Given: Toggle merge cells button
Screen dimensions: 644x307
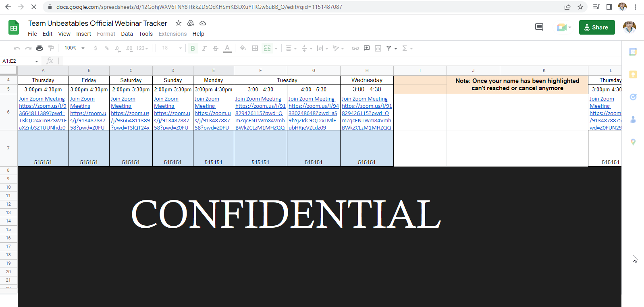Looking at the screenshot, I should pos(267,48).
